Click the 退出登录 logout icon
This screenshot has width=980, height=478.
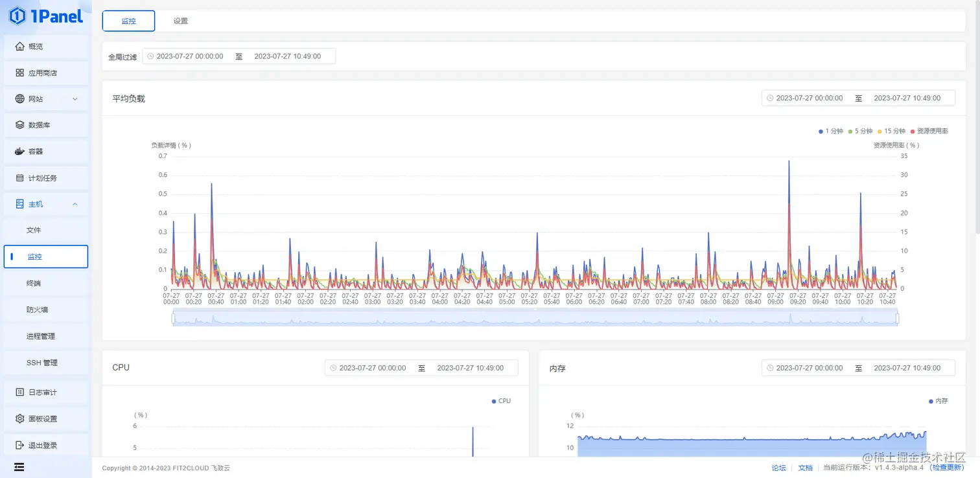coord(19,446)
